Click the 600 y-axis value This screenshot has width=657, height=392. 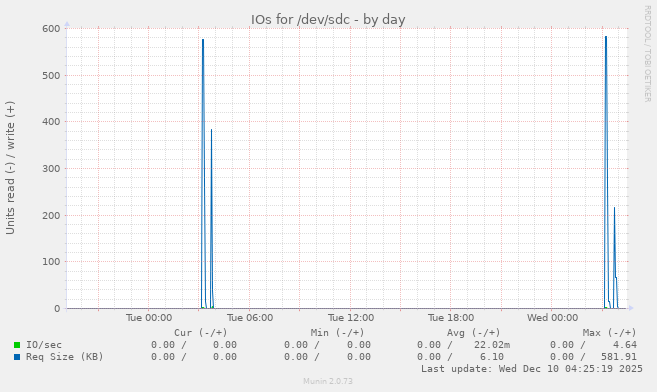(x=51, y=28)
